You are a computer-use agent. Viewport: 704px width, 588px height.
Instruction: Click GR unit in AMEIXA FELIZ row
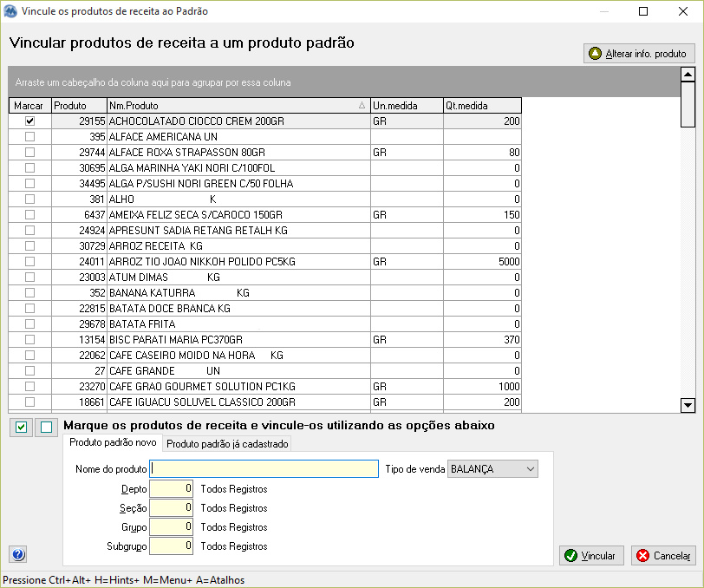380,215
